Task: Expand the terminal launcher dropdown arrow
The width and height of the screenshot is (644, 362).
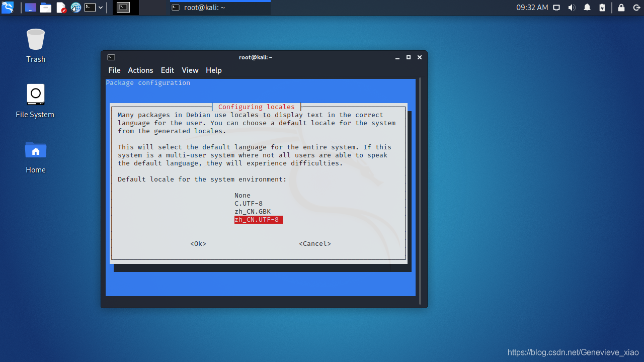Action: 101,8
